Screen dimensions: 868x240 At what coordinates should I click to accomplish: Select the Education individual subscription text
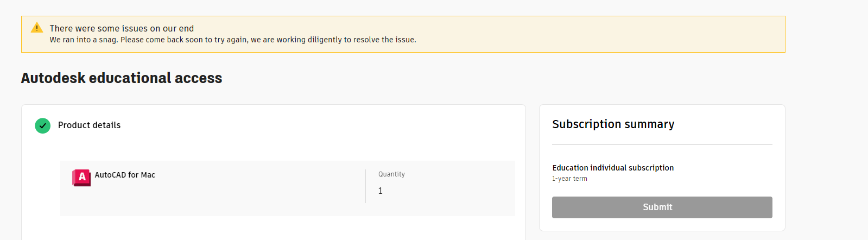[613, 168]
